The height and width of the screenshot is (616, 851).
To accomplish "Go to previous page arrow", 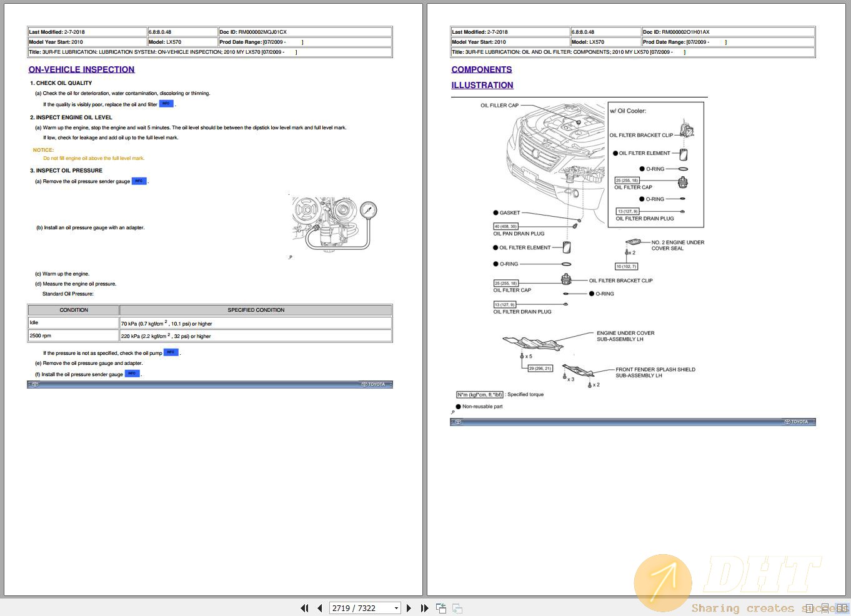I will [320, 608].
